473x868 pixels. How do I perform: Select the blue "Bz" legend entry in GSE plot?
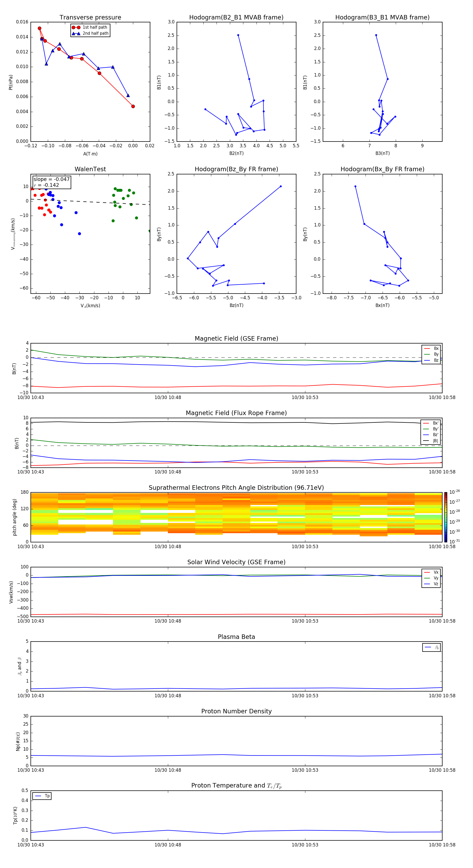tap(431, 360)
